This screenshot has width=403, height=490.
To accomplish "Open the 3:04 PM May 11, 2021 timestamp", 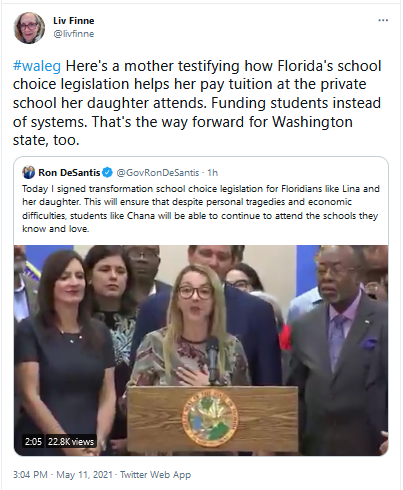I will point(63,474).
